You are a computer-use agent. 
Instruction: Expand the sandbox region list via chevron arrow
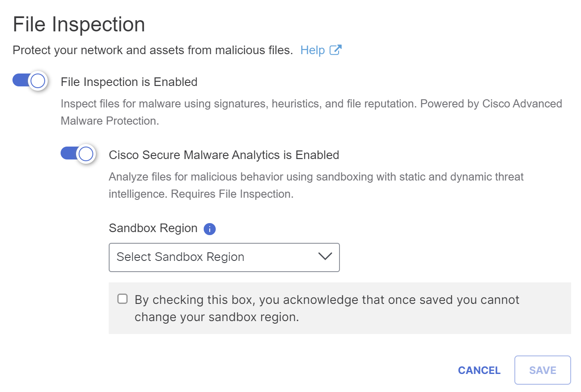[325, 257]
